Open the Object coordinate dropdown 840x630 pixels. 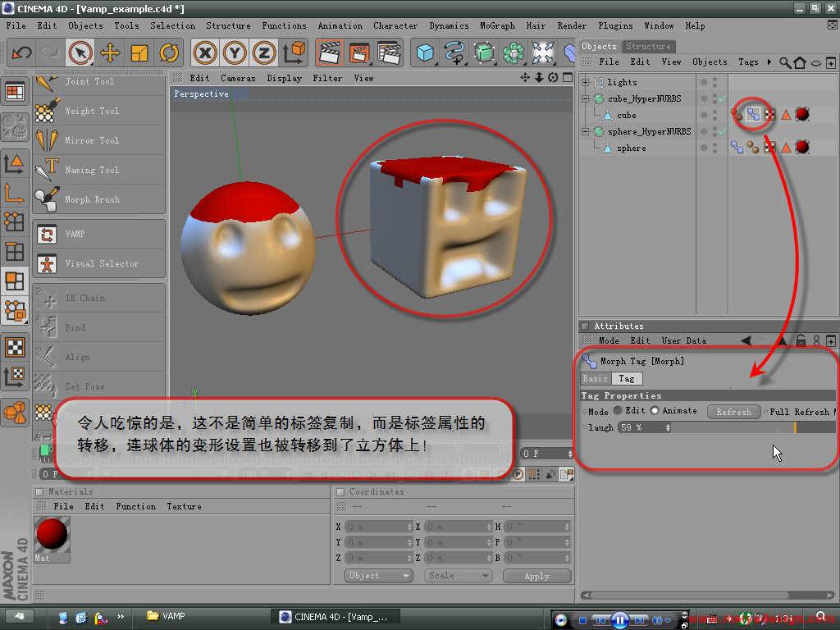point(378,575)
